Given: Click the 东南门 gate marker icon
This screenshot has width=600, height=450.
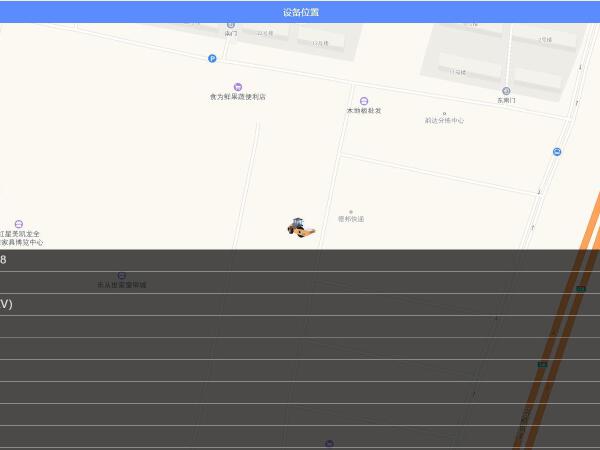Looking at the screenshot, I should 506,91.
